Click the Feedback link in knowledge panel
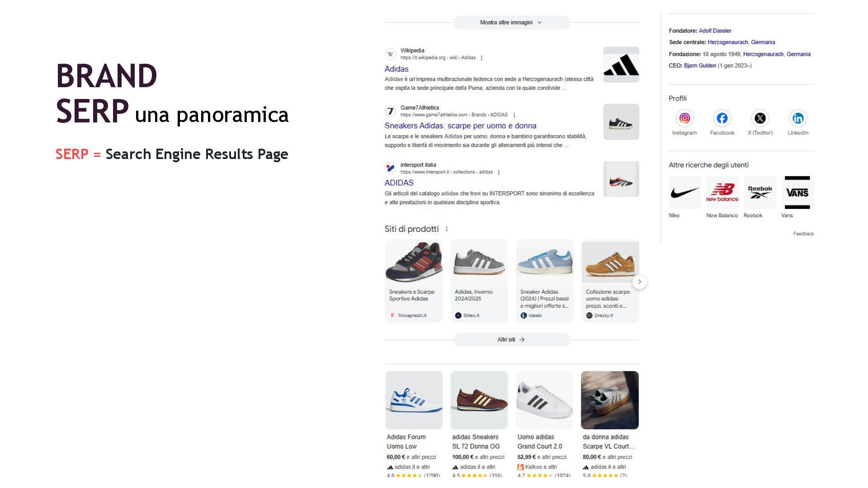This screenshot has height=488, width=868. click(803, 234)
